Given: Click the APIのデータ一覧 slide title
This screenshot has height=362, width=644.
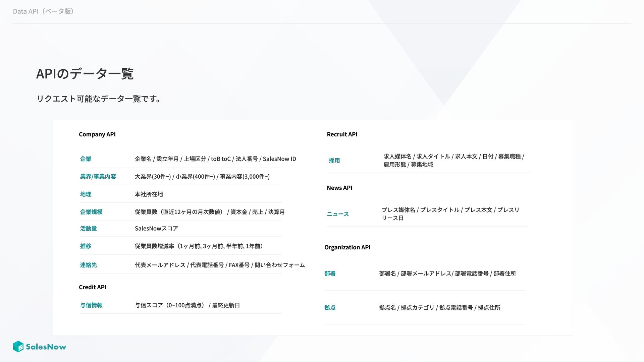Looking at the screenshot, I should coord(85,73).
